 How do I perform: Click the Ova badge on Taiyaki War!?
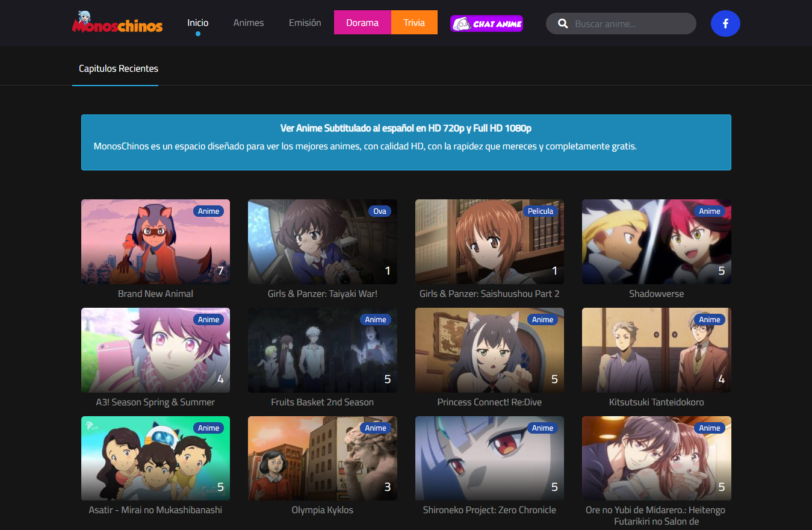(x=380, y=211)
